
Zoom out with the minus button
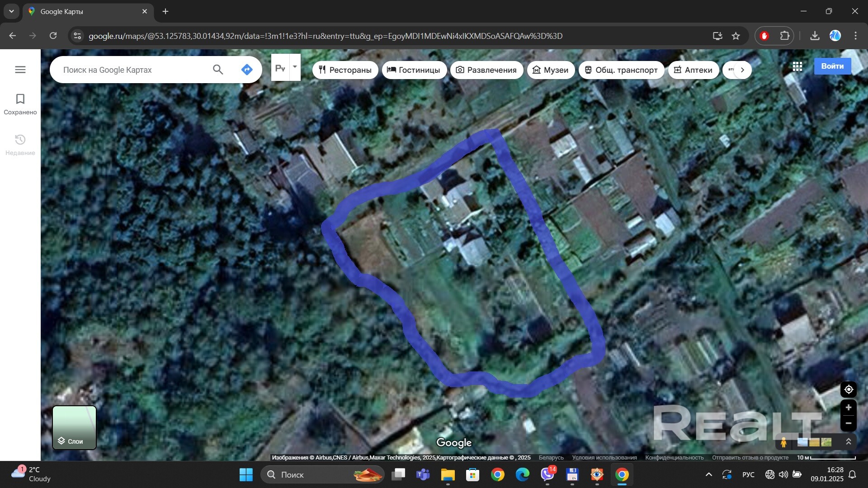(x=849, y=423)
